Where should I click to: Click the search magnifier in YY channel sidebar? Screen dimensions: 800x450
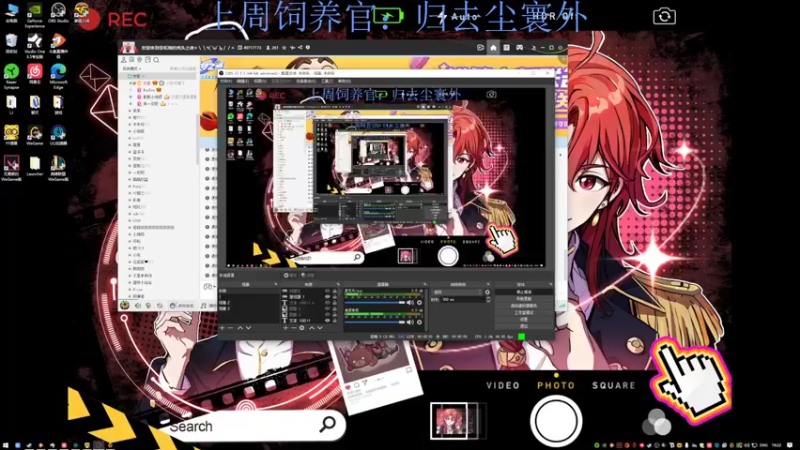click(x=156, y=60)
